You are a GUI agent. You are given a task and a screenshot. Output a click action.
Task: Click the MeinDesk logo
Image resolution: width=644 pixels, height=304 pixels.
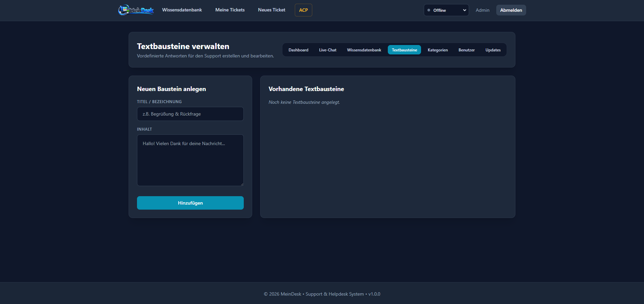pyautogui.click(x=136, y=10)
